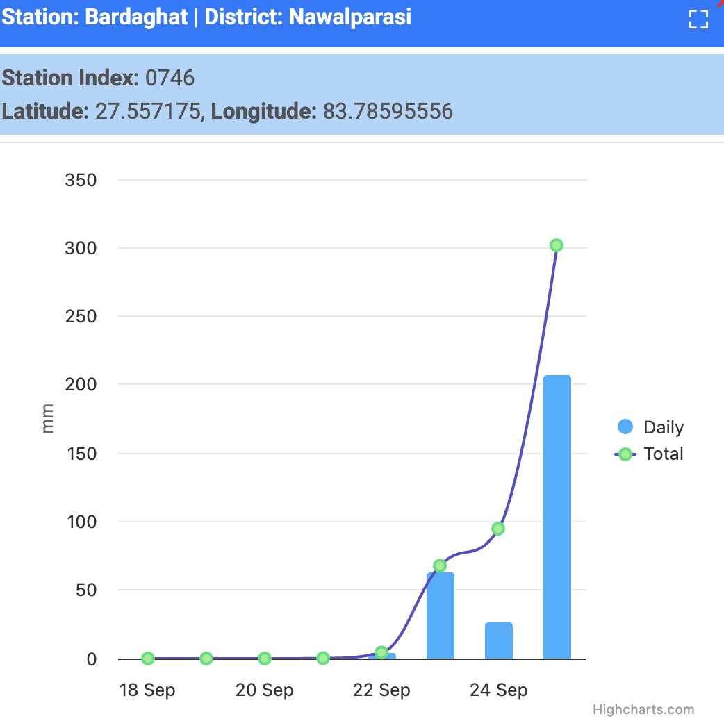Viewport: 724px width, 728px height.
Task: Click the Total point between 20 and 22 Sep
Action: (323, 659)
